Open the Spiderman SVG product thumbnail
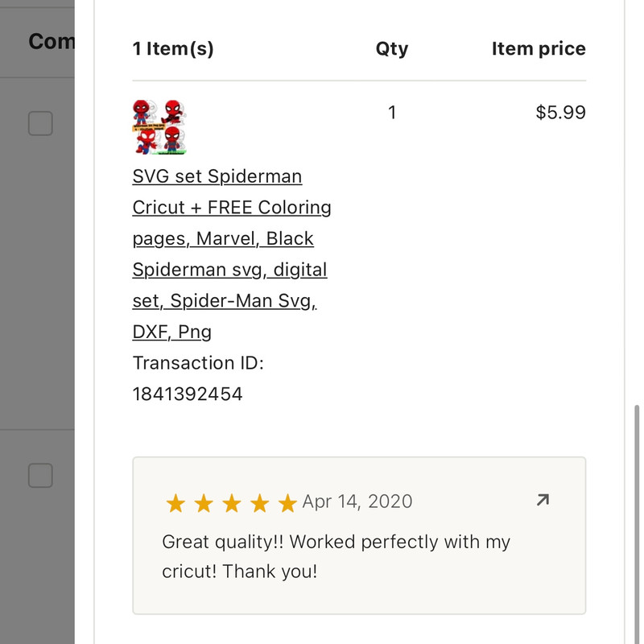Viewport: 644px width, 644px height. coord(160,126)
